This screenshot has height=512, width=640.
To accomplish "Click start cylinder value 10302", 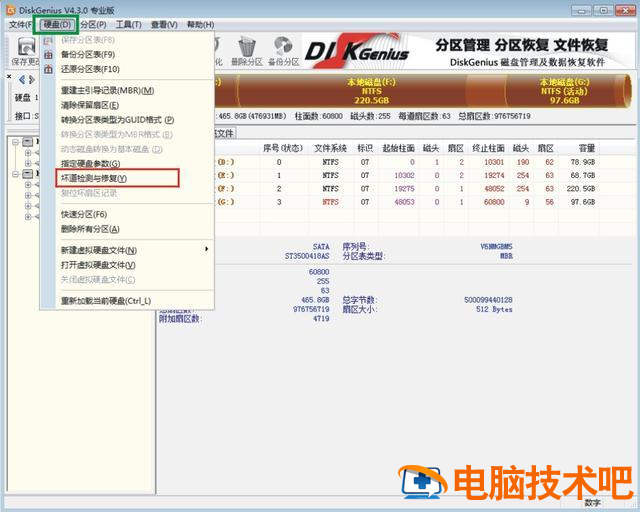I will point(404,175).
